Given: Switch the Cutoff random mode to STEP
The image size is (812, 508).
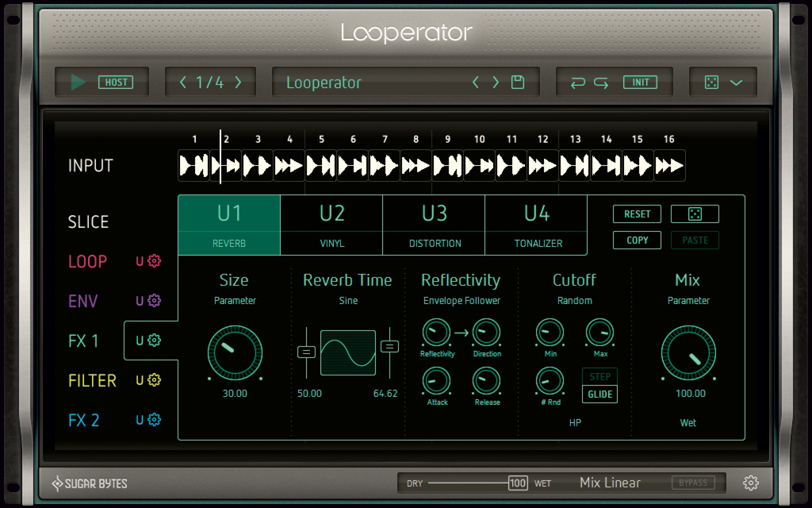Looking at the screenshot, I should click(x=599, y=377).
